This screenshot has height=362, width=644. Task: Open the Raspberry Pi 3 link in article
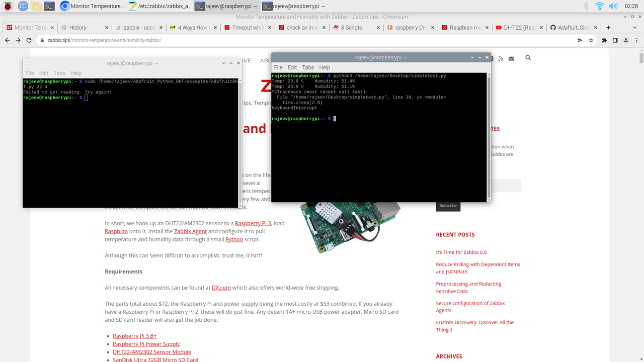click(253, 223)
